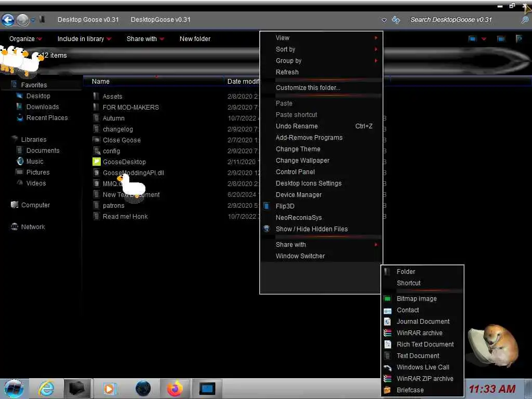532x399 pixels.
Task: Click the Contact icon in New submenu
Action: pyautogui.click(x=388, y=310)
